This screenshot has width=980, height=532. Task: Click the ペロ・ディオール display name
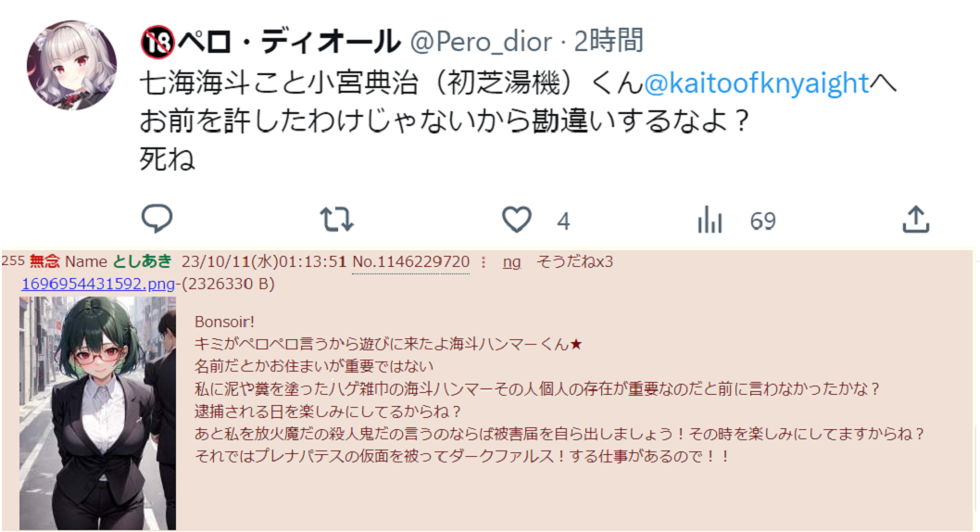(289, 42)
